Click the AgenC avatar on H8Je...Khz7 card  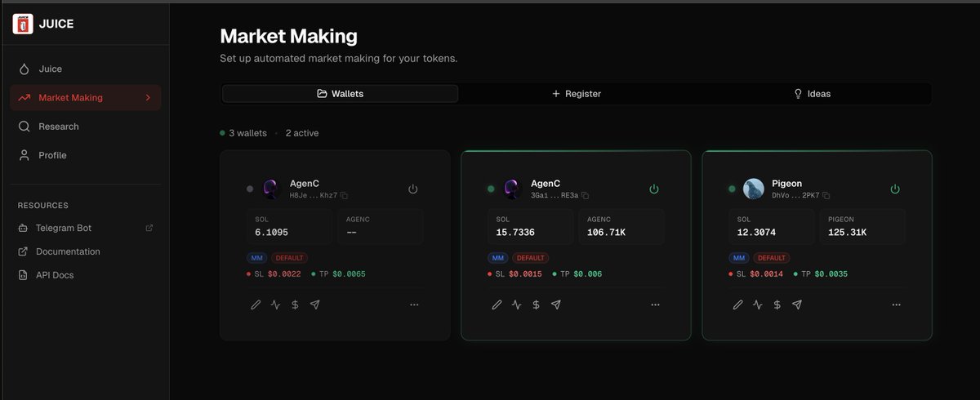click(x=272, y=189)
